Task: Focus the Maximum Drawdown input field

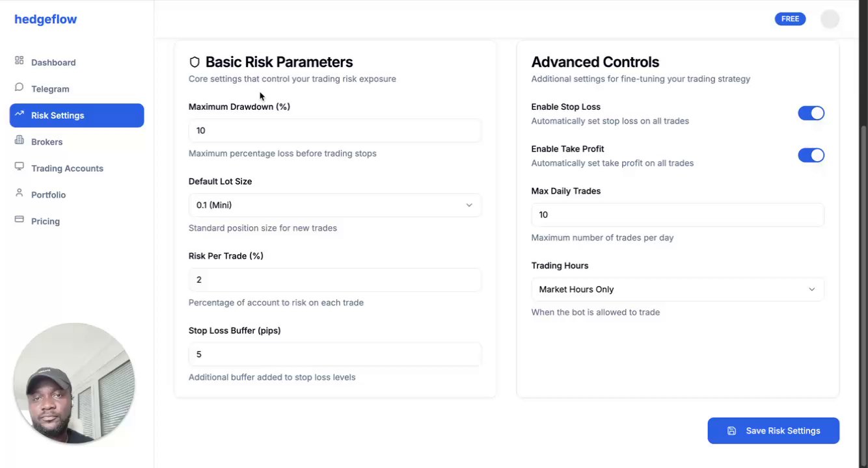Action: pyautogui.click(x=334, y=131)
